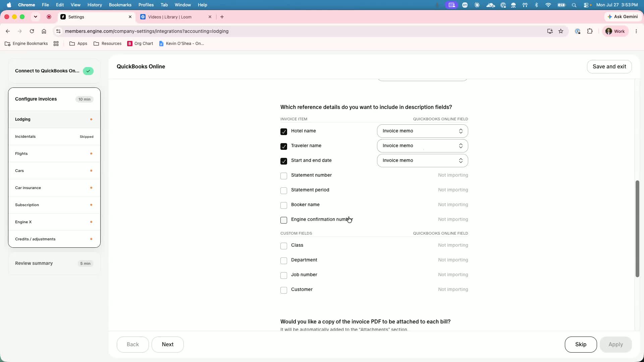This screenshot has height=362, width=644.
Task: Open Chrome's three-dot menu
Action: coord(636,31)
